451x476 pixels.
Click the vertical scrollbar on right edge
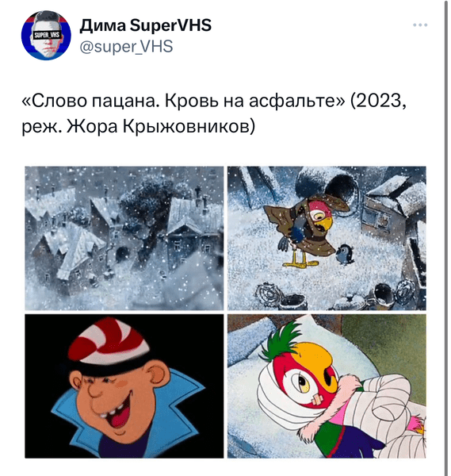point(446,238)
